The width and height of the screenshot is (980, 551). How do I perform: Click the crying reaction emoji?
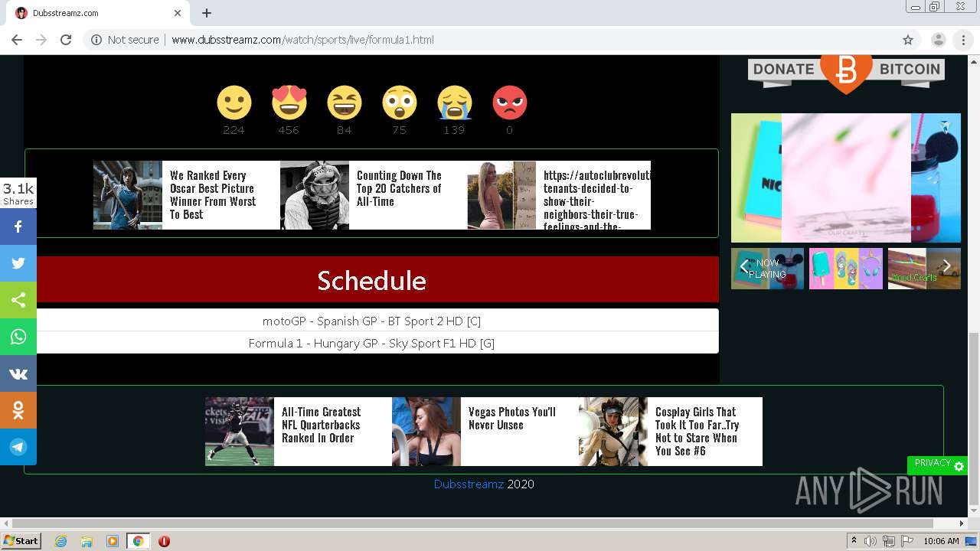[x=454, y=103]
